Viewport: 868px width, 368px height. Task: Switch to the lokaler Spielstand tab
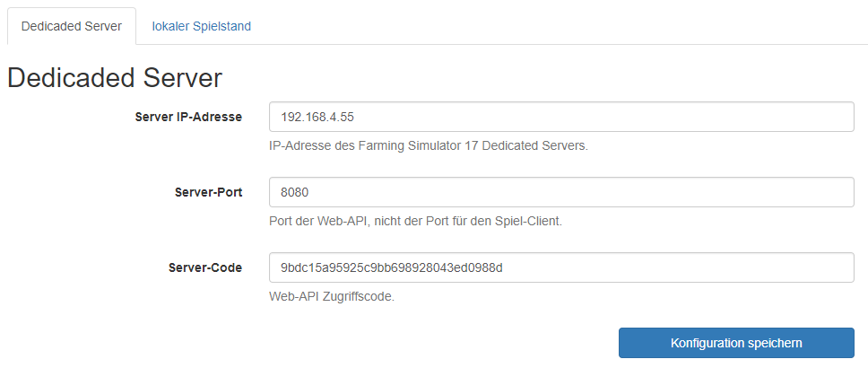[201, 26]
